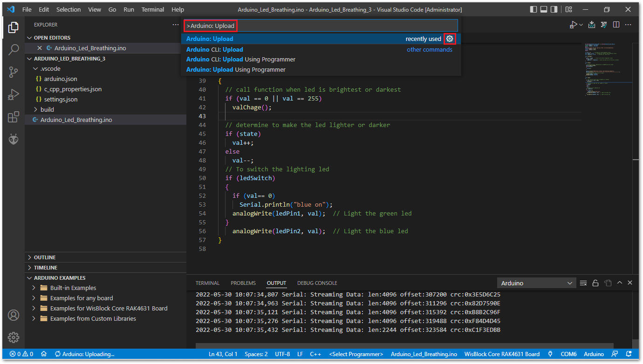
Task: Open editor More Actions ellipsis
Action: (628, 25)
